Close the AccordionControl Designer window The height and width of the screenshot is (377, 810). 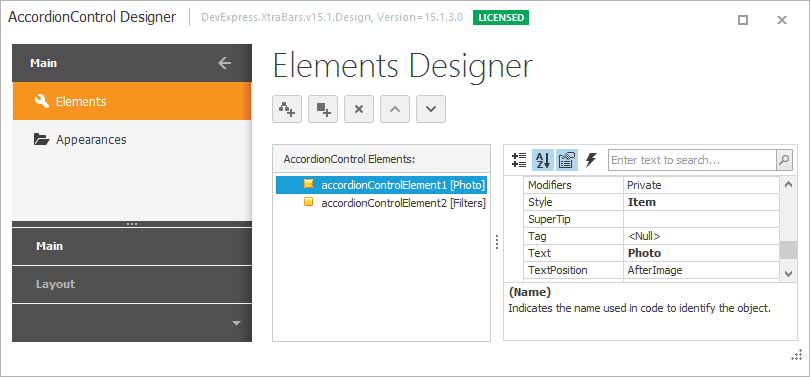(x=782, y=20)
